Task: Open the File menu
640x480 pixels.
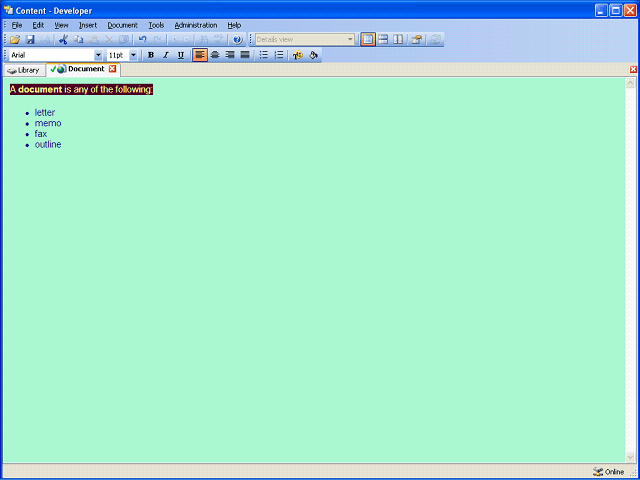Action: pos(17,25)
